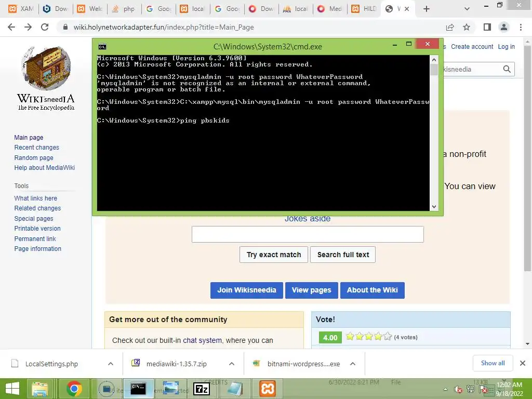Switch to the Med tab
The width and height of the screenshot is (532, 399).
tap(330, 9)
